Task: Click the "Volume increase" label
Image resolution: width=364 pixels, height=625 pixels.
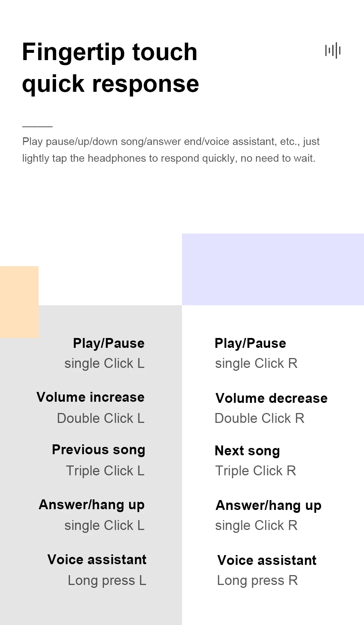Action: coord(91,397)
